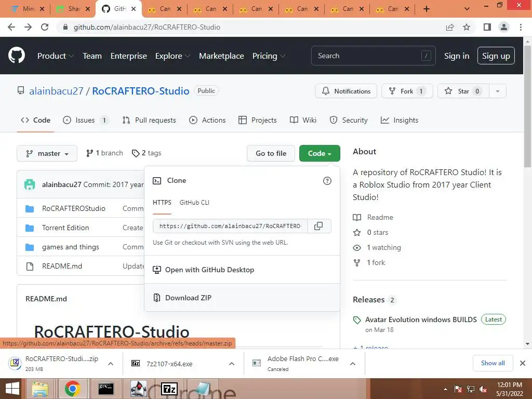This screenshot has width=532, height=399.
Task: Expand the Pricing menu
Action: [x=269, y=56]
